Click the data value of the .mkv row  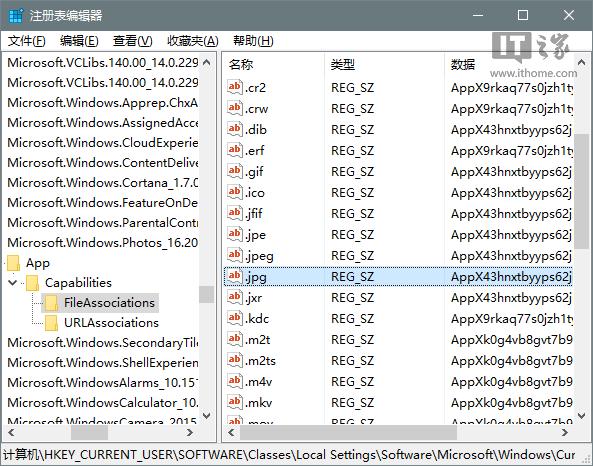[511, 403]
